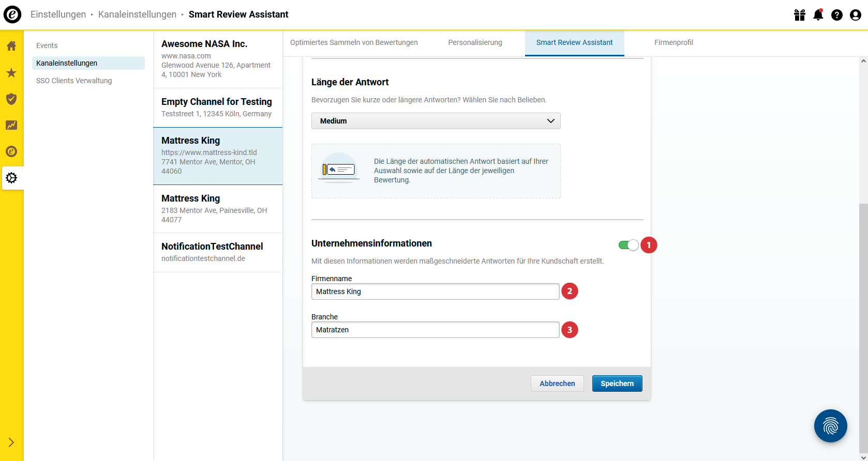Click the vertical scrollbar thumb

coord(863,328)
